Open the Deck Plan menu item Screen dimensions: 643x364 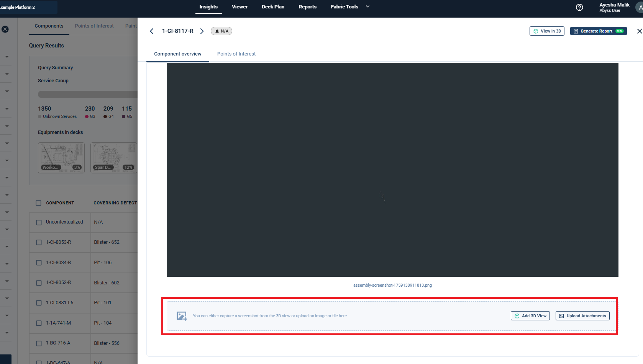[x=273, y=7]
